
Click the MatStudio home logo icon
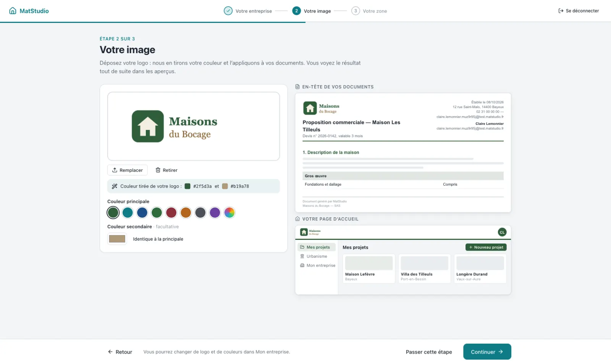coord(13,11)
